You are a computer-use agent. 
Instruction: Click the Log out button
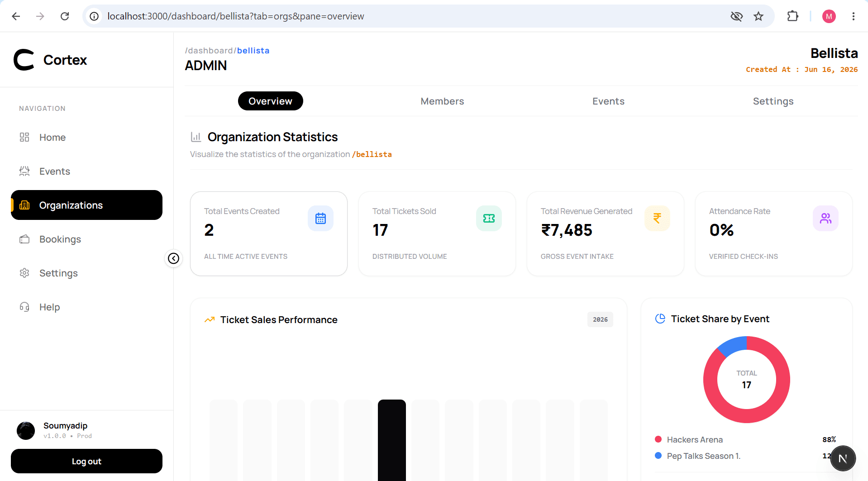pos(86,461)
